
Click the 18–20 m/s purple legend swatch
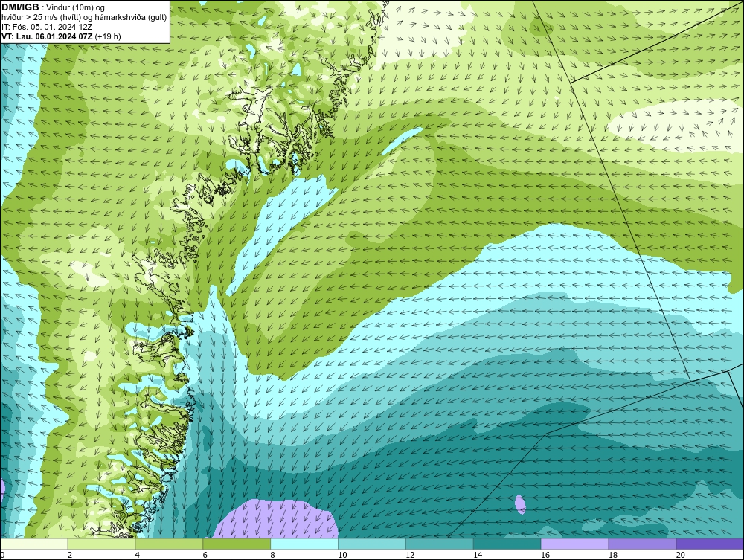click(642, 544)
